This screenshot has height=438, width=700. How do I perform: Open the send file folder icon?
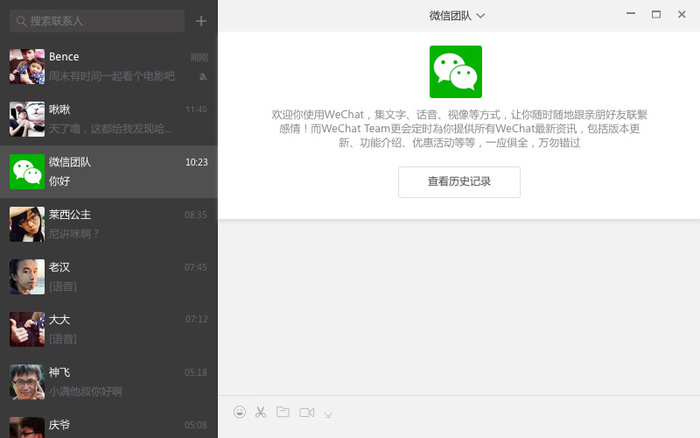283,412
